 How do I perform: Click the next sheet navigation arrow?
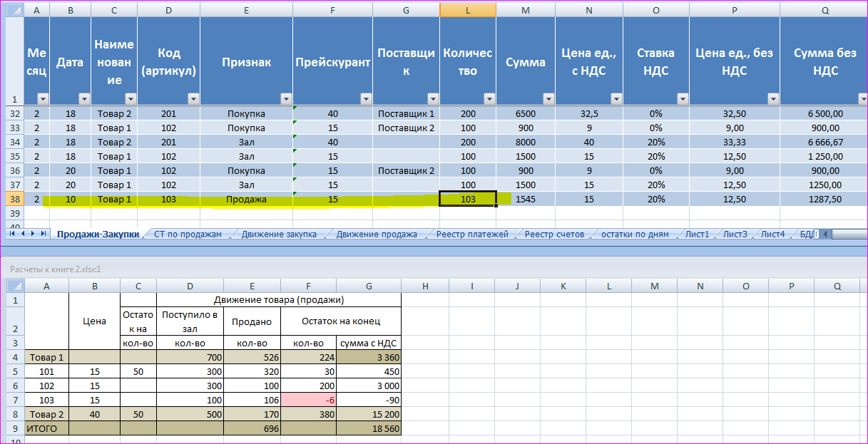[x=32, y=234]
